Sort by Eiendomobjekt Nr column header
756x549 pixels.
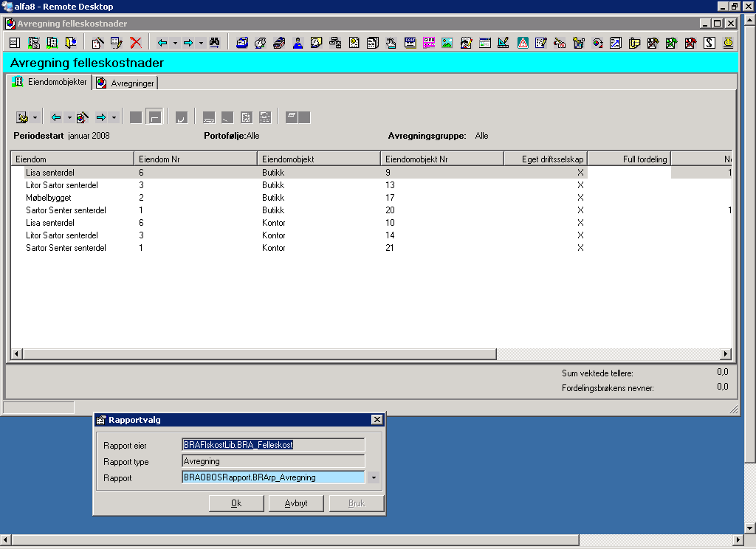coord(443,159)
